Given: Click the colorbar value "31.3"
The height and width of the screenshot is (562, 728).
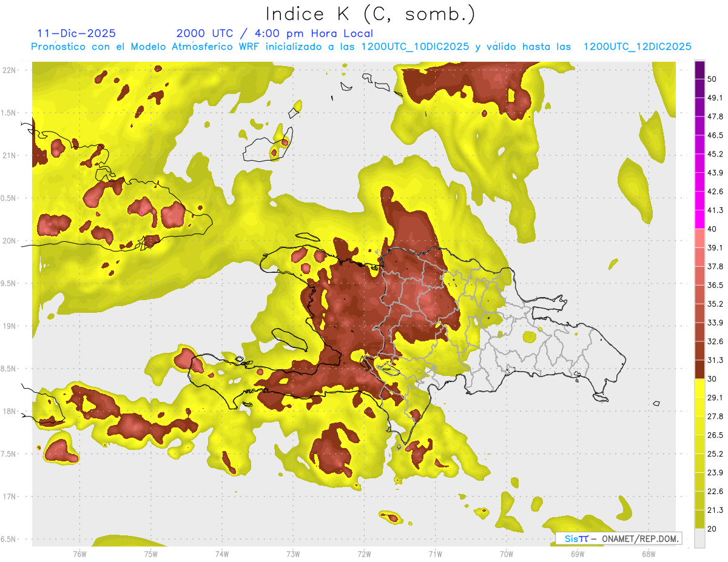Looking at the screenshot, I should [715, 361].
